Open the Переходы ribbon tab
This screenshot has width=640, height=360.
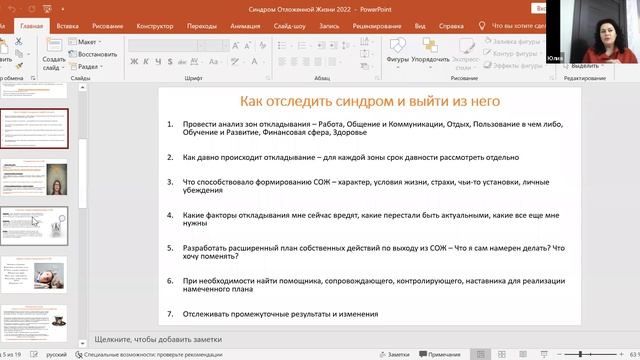(x=202, y=26)
